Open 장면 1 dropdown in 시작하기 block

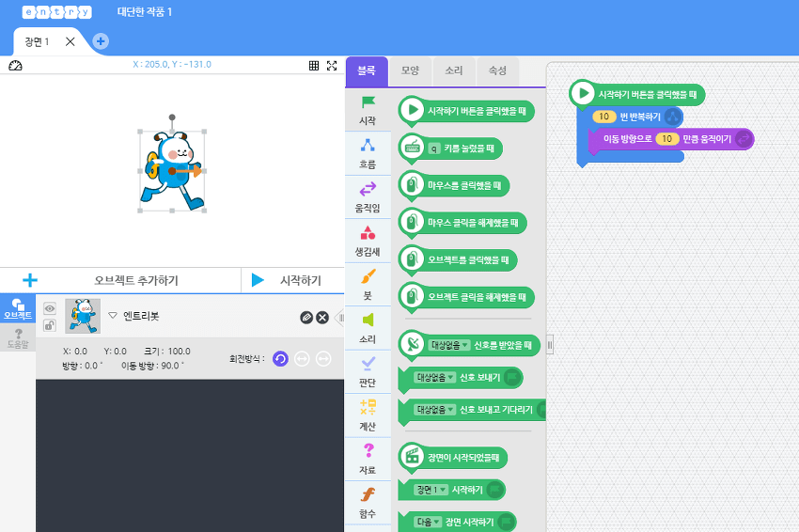[x=431, y=490]
